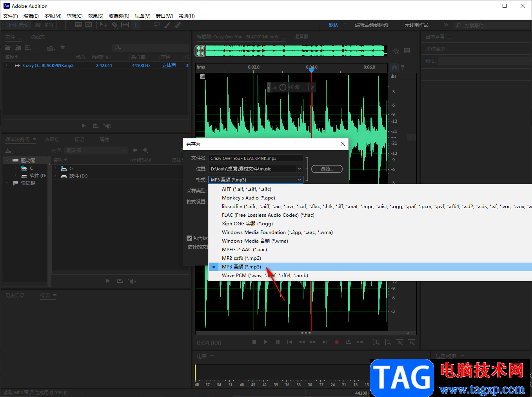532x397 pixels.
Task: Toggle the headphones icon beside the timeline
Action: click(394, 67)
